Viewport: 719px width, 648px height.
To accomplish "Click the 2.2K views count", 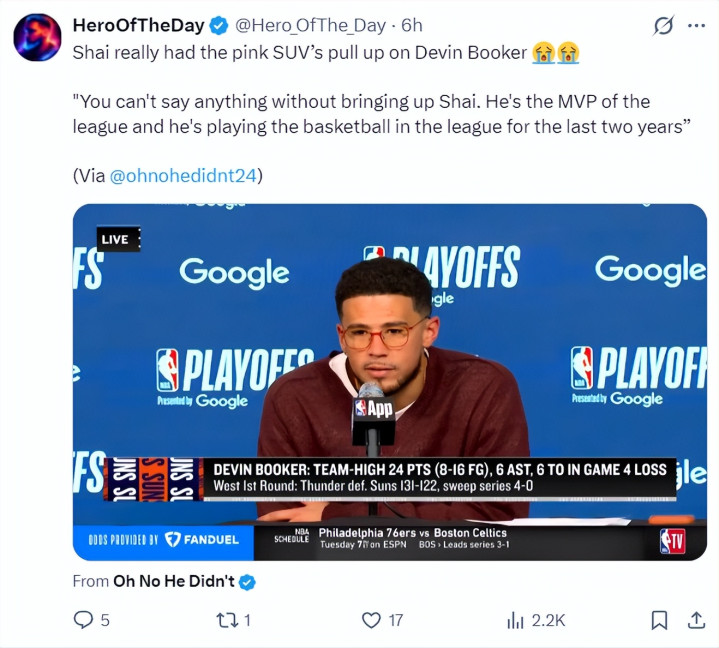I will (548, 620).
